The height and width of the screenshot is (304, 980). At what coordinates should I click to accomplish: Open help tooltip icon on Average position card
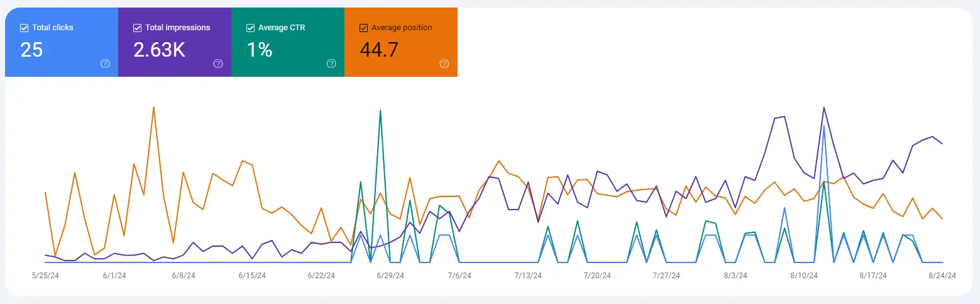pyautogui.click(x=444, y=64)
